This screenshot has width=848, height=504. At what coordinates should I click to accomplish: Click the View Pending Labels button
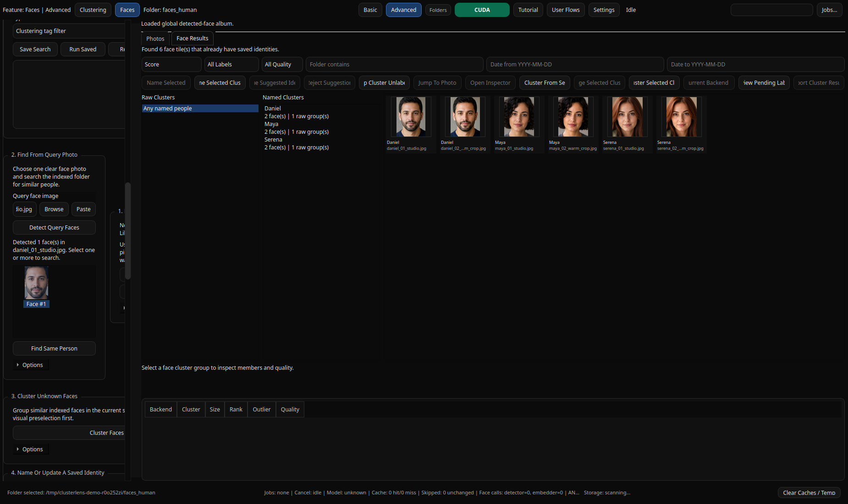764,83
